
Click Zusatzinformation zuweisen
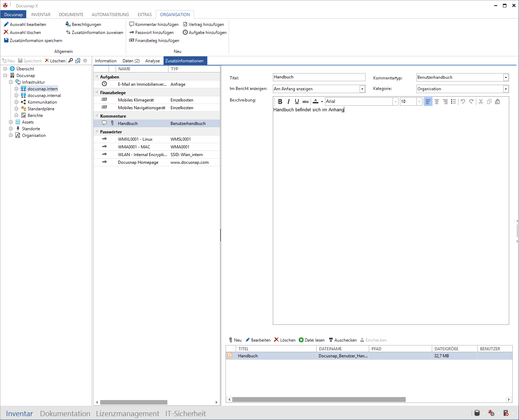pos(95,33)
